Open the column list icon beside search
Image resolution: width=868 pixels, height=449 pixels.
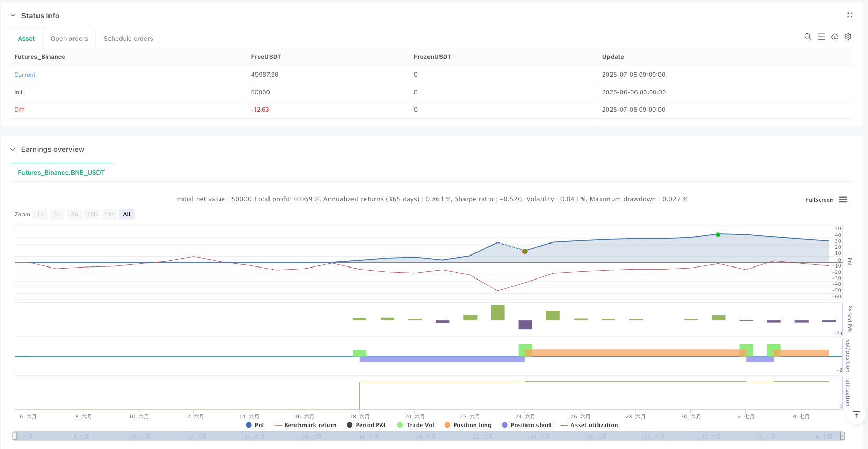pyautogui.click(x=821, y=37)
